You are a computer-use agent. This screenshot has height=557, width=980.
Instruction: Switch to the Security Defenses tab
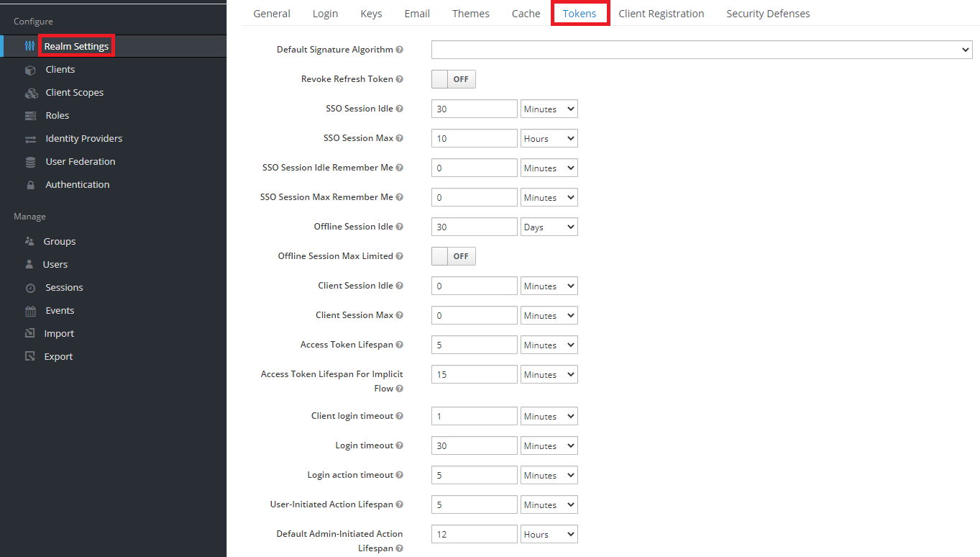pyautogui.click(x=768, y=14)
